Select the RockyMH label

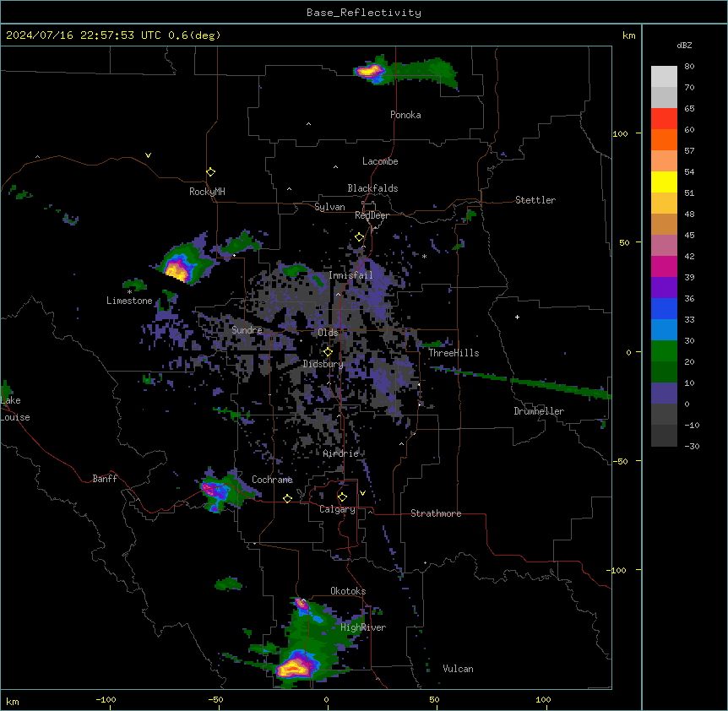pos(207,192)
